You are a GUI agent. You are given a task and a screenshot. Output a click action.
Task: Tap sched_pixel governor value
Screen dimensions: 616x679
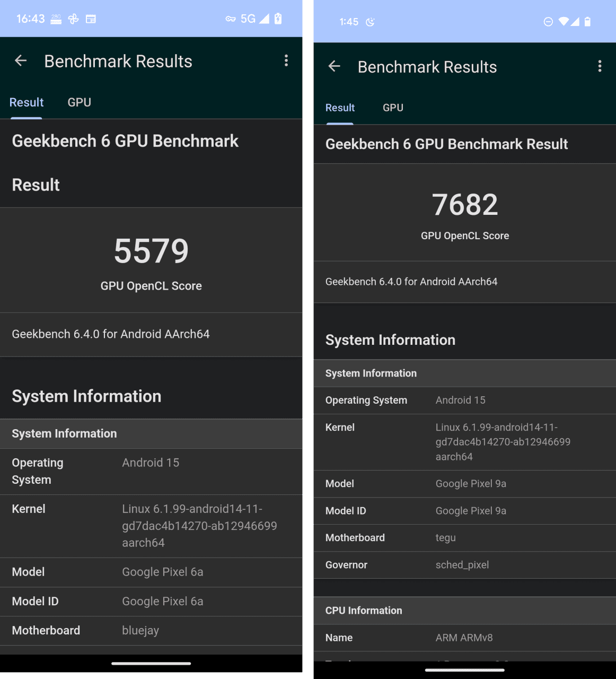(462, 565)
